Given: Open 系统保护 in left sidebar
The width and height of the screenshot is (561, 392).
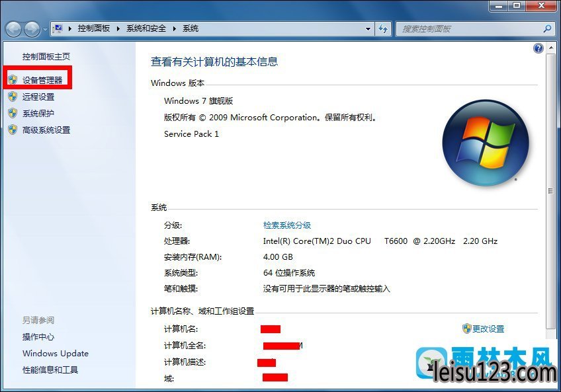Looking at the screenshot, I should point(38,114).
